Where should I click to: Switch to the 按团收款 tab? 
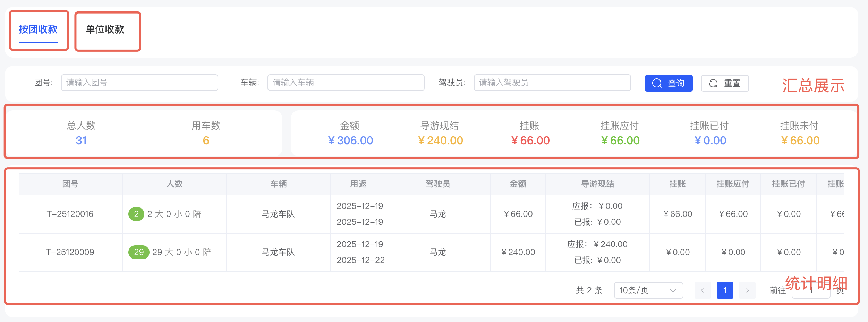tap(38, 29)
